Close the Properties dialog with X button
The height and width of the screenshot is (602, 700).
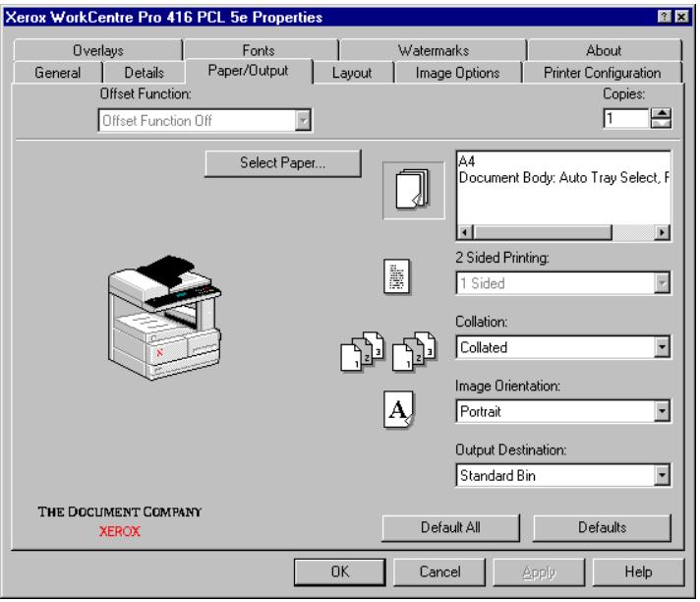[x=681, y=17]
